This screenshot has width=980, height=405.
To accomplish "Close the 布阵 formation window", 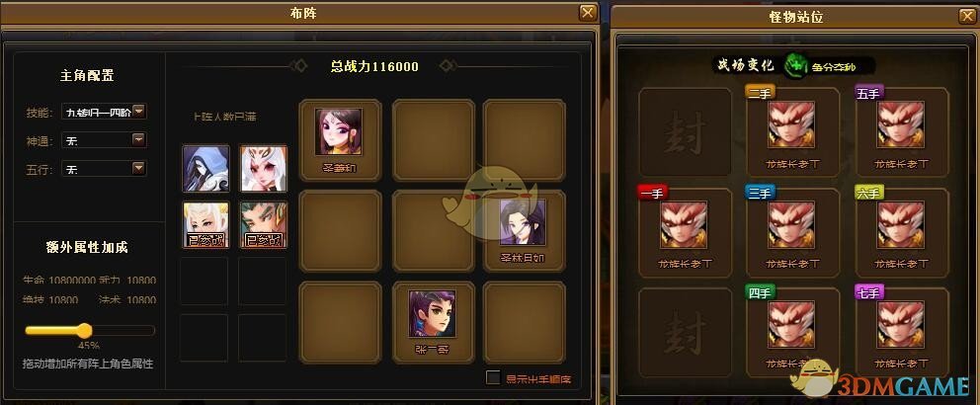I will (x=588, y=12).
